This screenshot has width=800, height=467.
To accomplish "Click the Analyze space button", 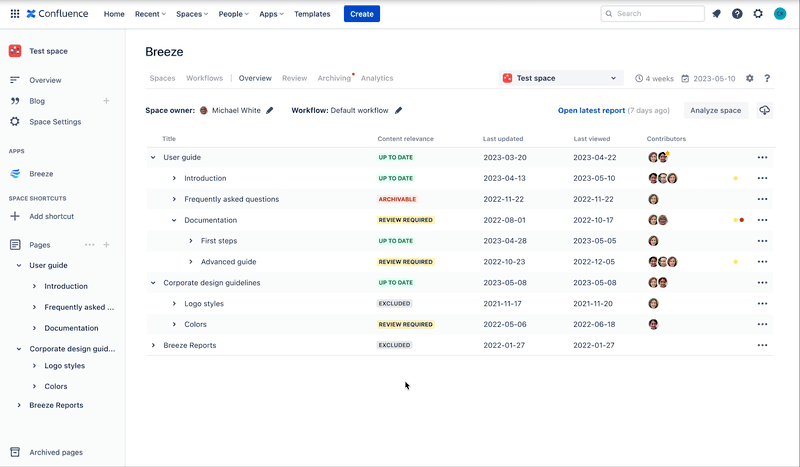I will pyautogui.click(x=715, y=110).
